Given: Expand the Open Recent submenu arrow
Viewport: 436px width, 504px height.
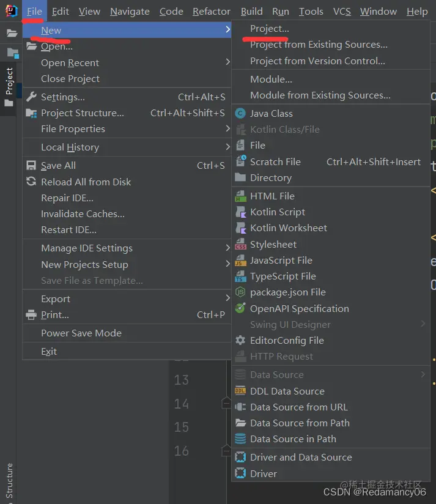Looking at the screenshot, I should [x=227, y=62].
